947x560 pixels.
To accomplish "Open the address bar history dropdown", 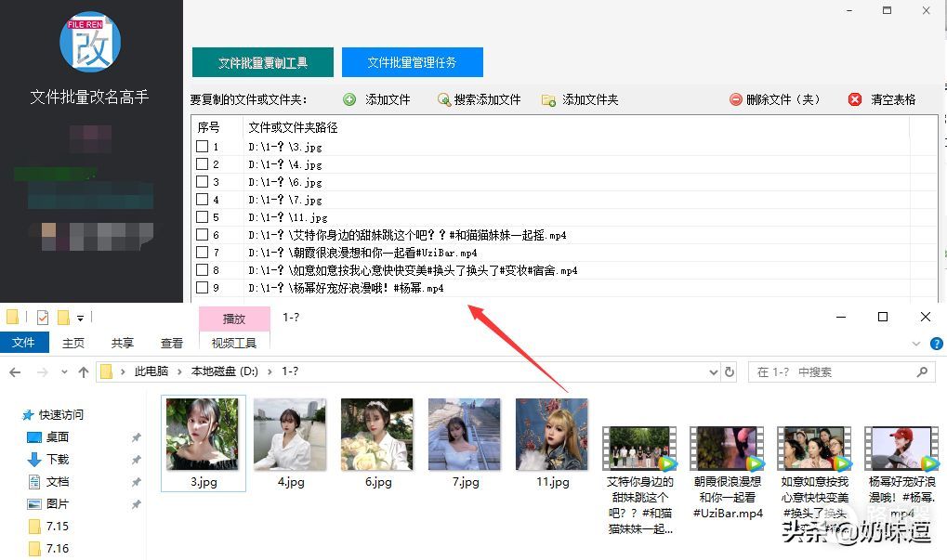I will click(x=711, y=372).
